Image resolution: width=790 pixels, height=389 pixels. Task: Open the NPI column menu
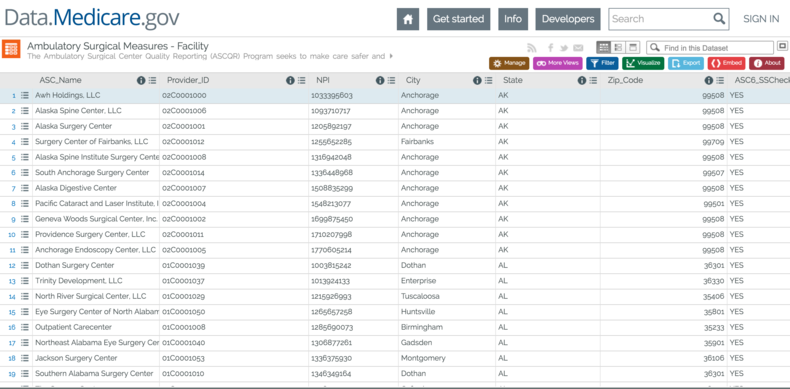391,80
